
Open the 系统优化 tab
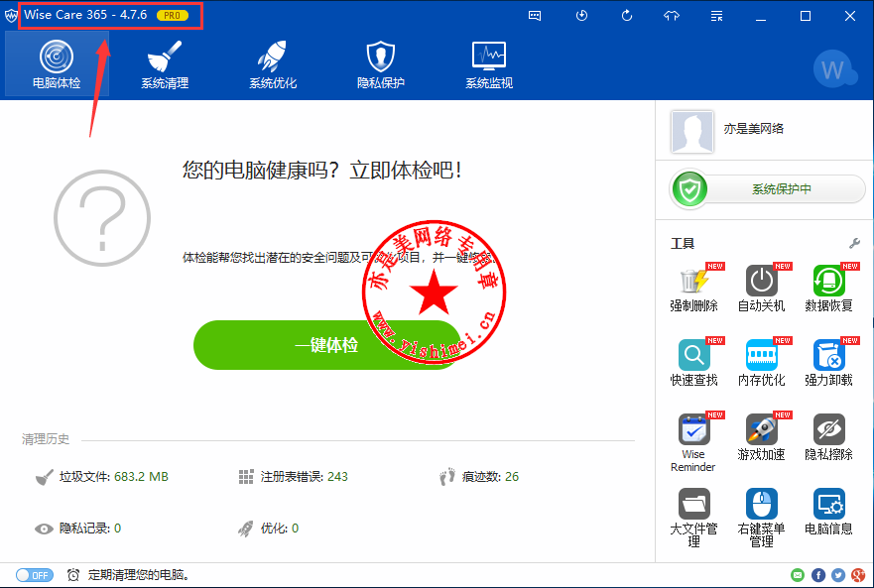pyautogui.click(x=273, y=63)
